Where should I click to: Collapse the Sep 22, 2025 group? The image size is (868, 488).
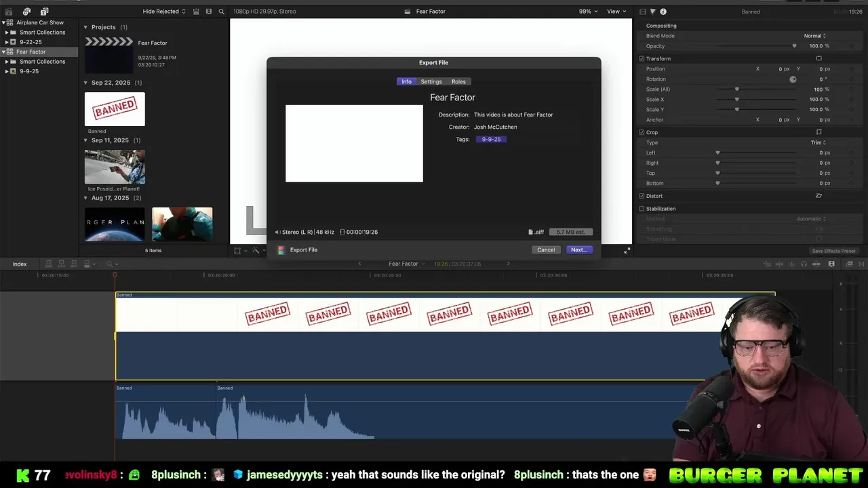tap(85, 83)
